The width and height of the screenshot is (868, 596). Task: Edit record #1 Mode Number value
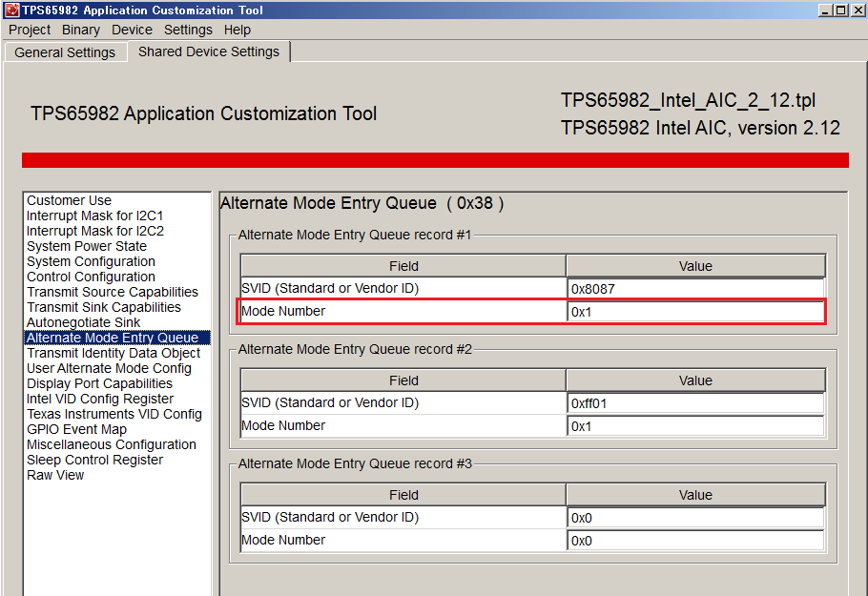pos(696,312)
